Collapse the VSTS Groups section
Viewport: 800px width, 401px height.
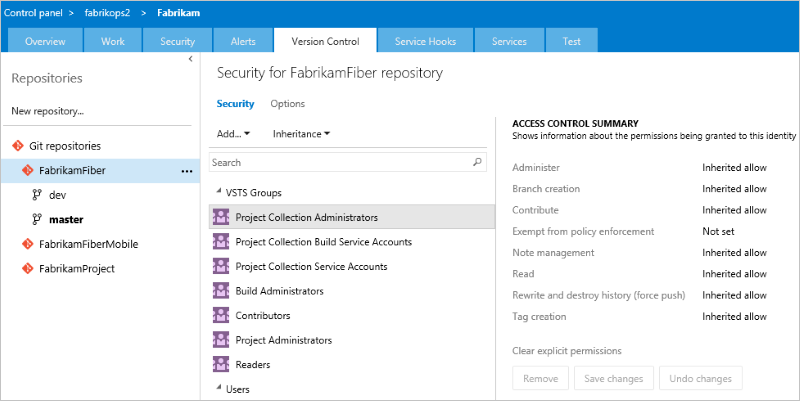pos(219,192)
